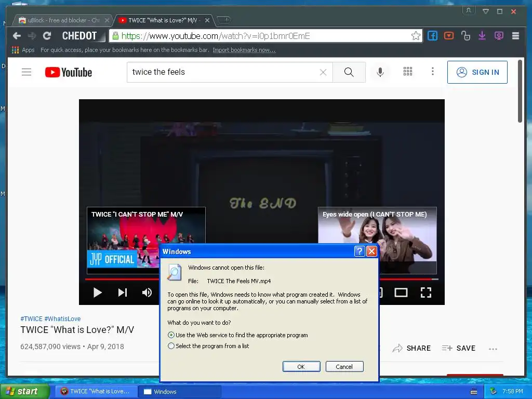Open Chedot browser hamburger menu
This screenshot has width=532, height=399.
point(515,36)
